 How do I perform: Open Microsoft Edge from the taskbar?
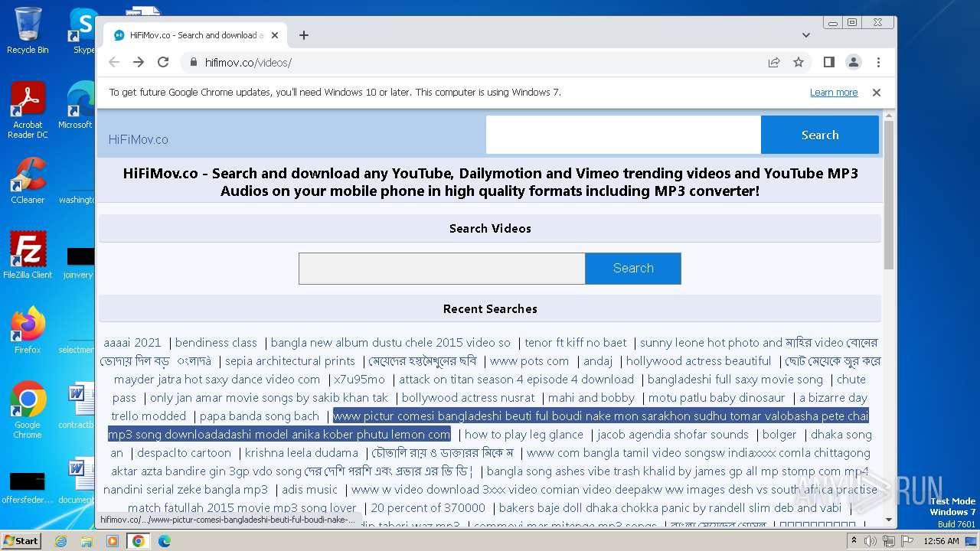165,541
